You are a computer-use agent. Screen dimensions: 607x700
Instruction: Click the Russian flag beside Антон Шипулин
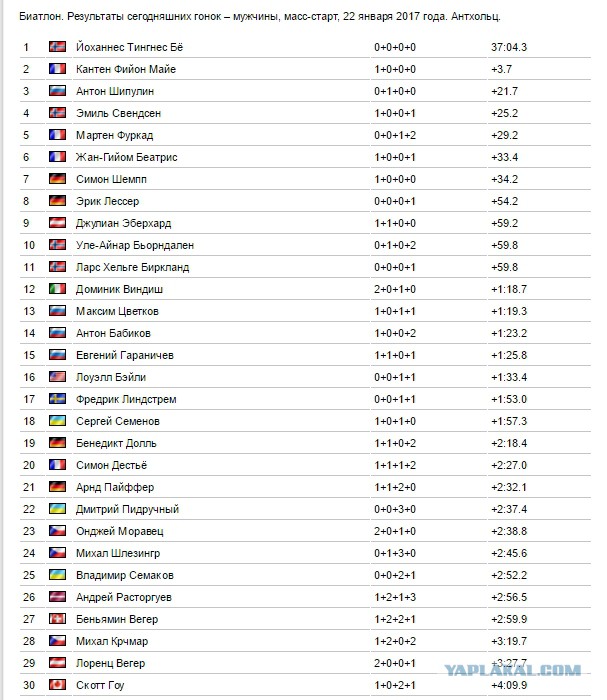pyautogui.click(x=57, y=91)
